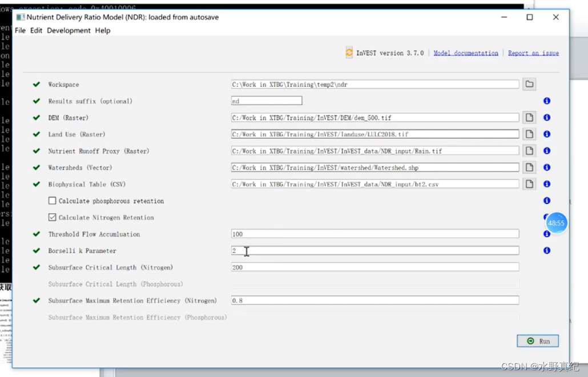Browse for the DEM raster file
588x377 pixels.
[x=529, y=118]
